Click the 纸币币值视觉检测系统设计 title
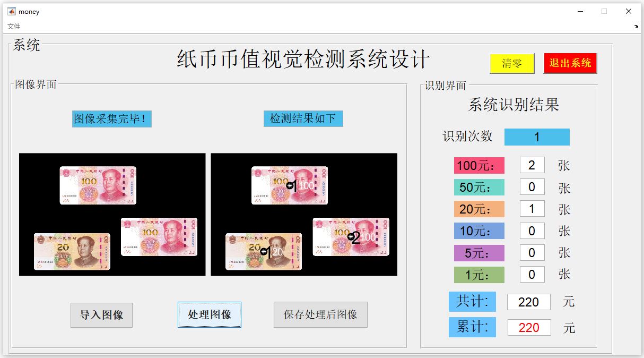The width and height of the screenshot is (644, 358). (303, 59)
